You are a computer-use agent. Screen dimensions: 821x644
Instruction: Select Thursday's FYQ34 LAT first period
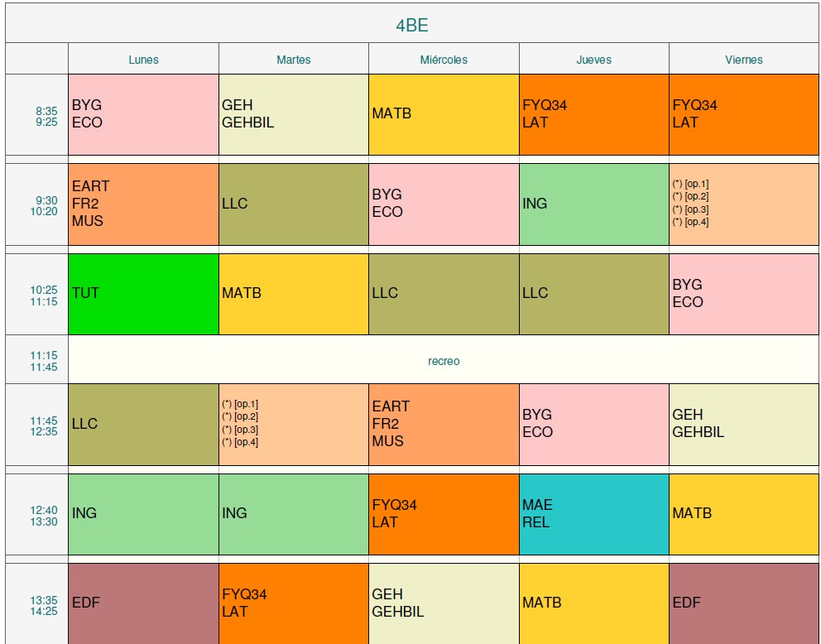(x=593, y=114)
